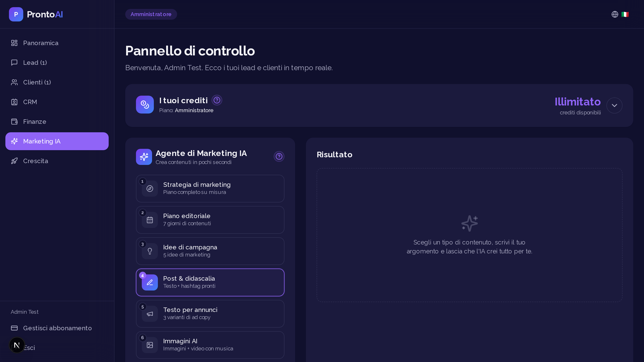Image resolution: width=644 pixels, height=362 pixels.
Task: Expand the credits details chevron
Action: click(x=614, y=105)
